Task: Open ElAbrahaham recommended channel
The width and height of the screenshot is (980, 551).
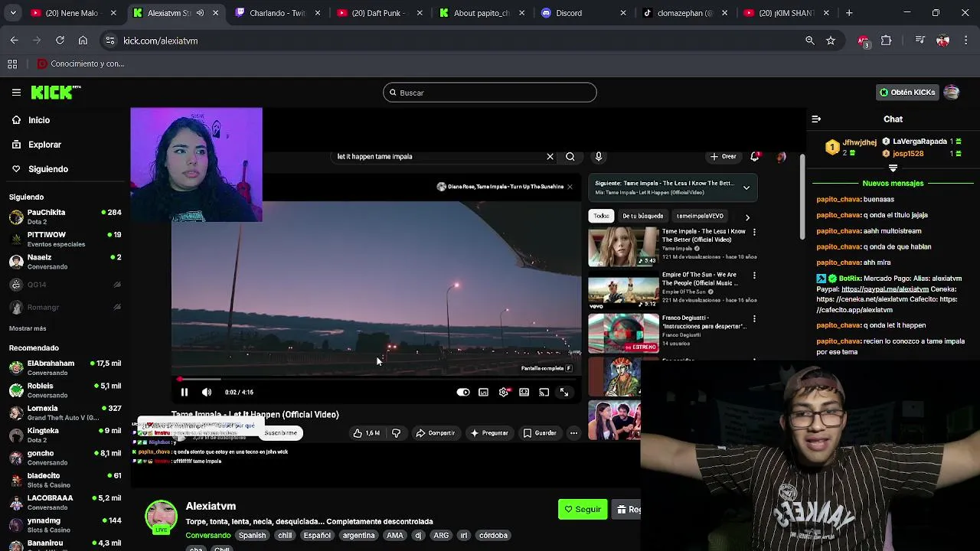Action: 65,367
